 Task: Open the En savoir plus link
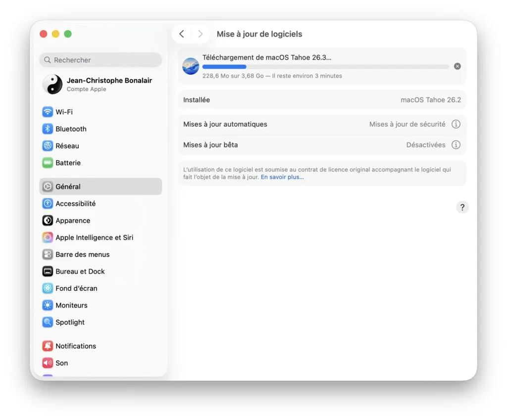click(x=282, y=176)
